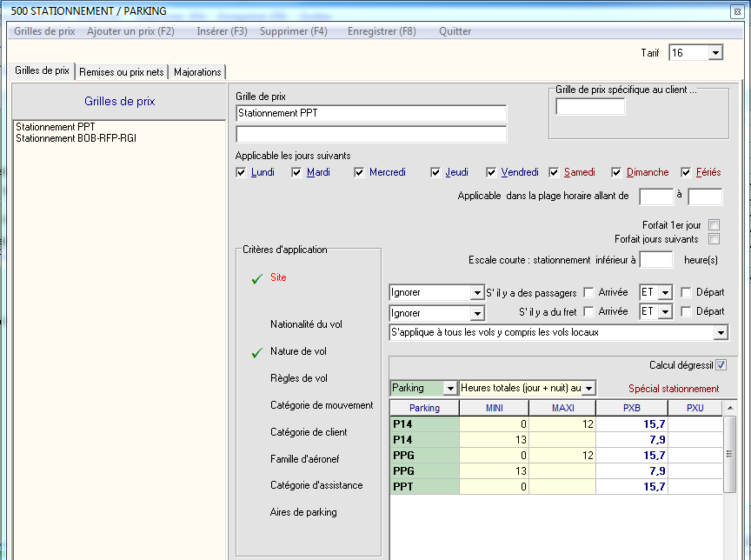Click the green checkmark beside Site
The width and height of the screenshot is (751, 560).
(256, 279)
